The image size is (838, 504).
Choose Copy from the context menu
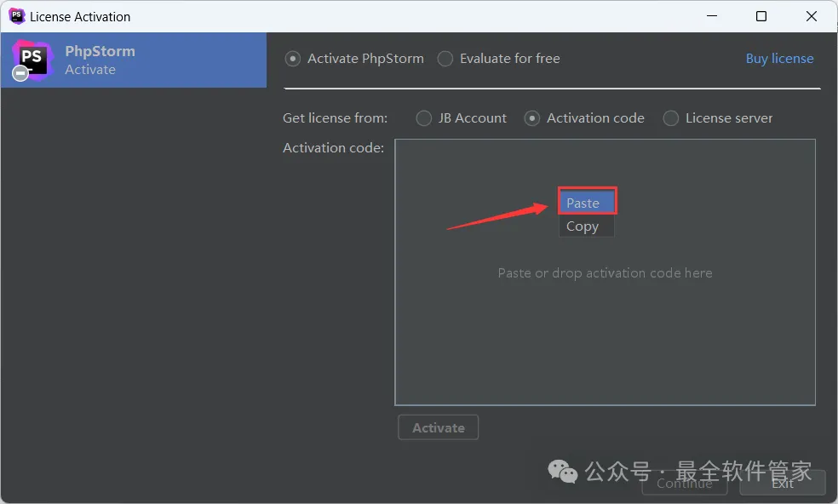(587, 226)
